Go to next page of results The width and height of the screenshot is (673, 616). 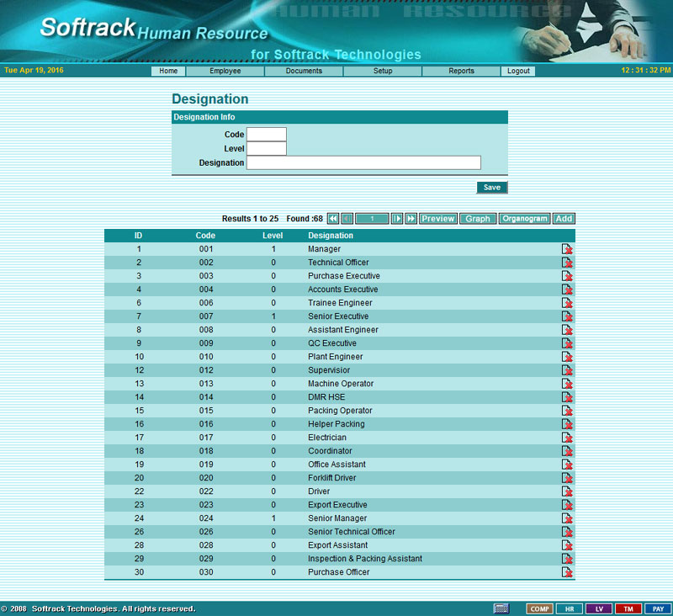(x=397, y=219)
